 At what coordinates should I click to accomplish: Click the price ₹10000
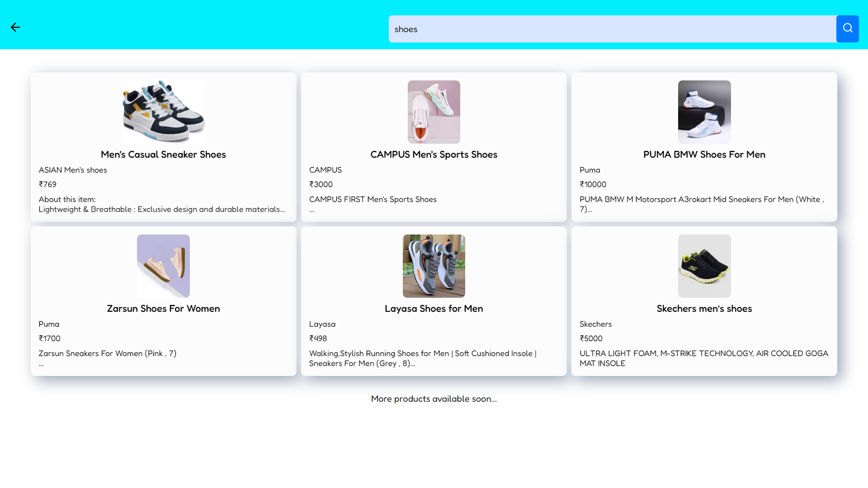(x=593, y=184)
